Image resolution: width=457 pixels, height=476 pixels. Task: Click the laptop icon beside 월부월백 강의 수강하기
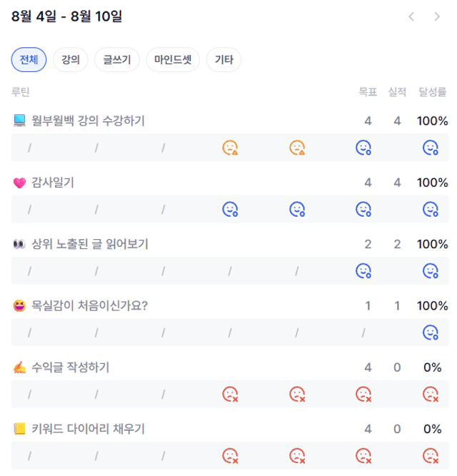pos(19,121)
